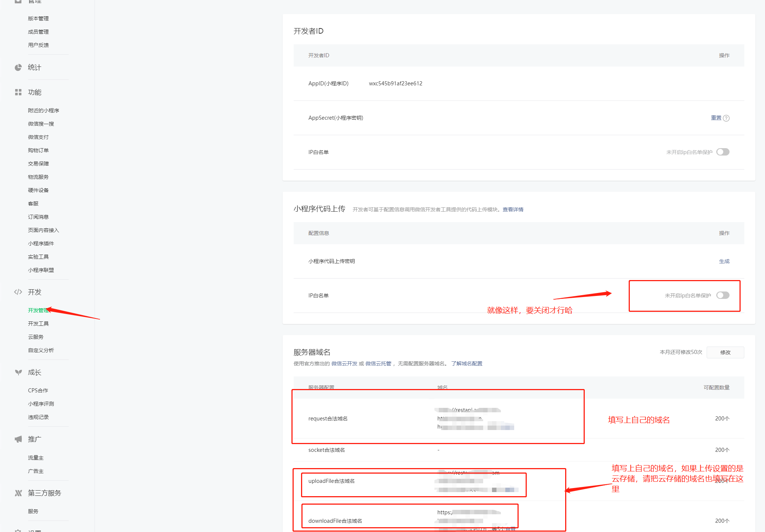Toggle IP whitelist switch under 开发者ID
This screenshot has height=532, width=765.
pos(723,152)
